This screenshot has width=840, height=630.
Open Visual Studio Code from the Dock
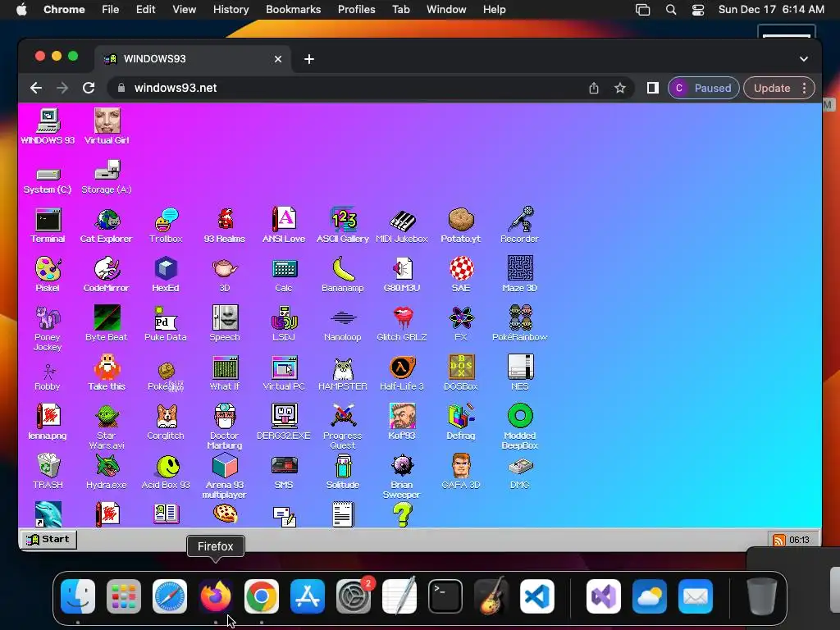536,596
